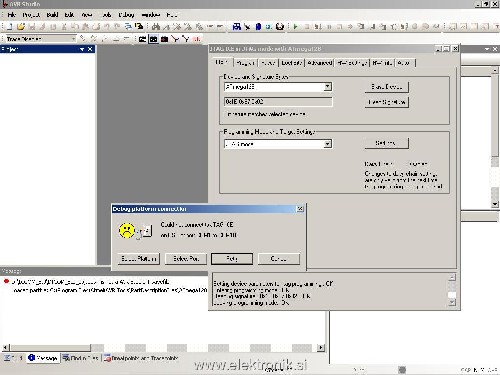Open the View menu
The width and height of the screenshot is (500, 375).
87,15
